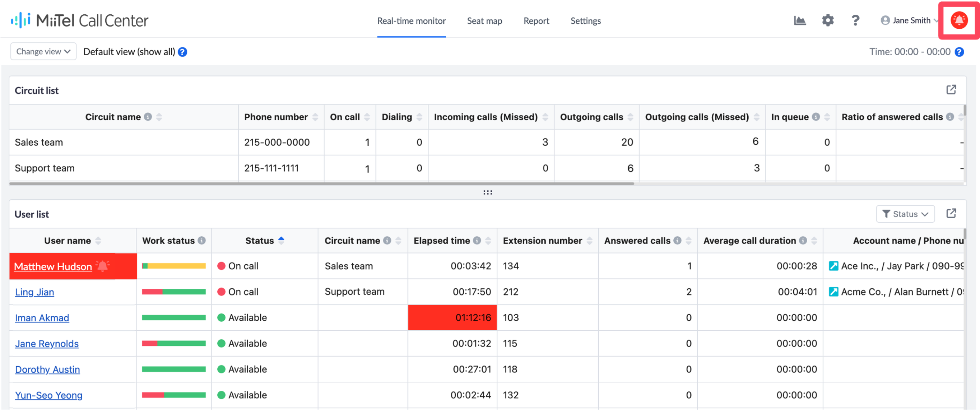Image resolution: width=980 pixels, height=411 pixels.
Task: Sort user list by User name
Action: (98, 241)
